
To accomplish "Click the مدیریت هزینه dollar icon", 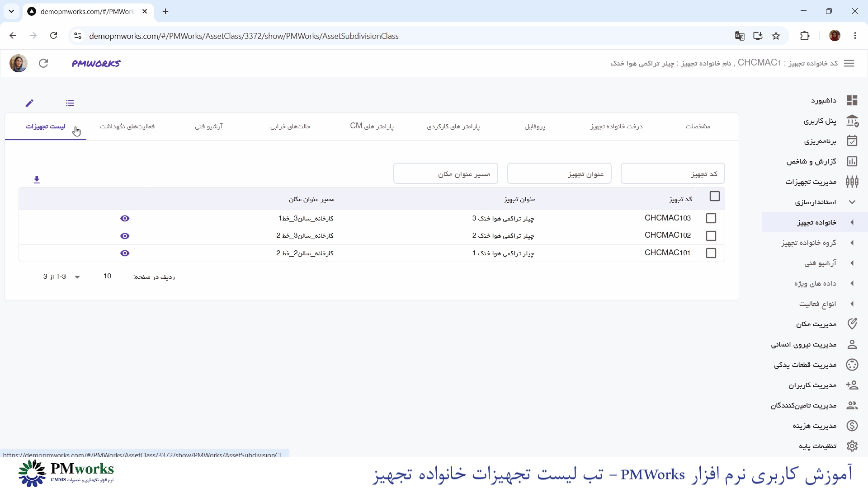I will coord(852,426).
